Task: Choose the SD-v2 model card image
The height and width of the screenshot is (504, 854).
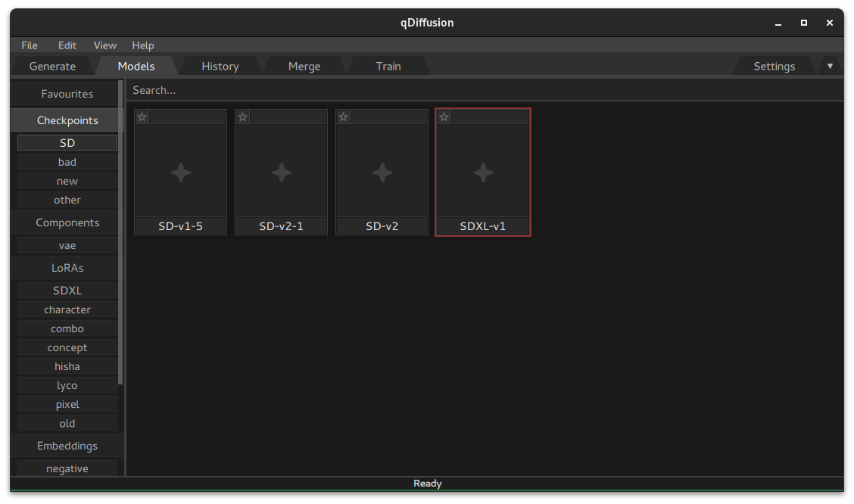Action: pos(382,173)
